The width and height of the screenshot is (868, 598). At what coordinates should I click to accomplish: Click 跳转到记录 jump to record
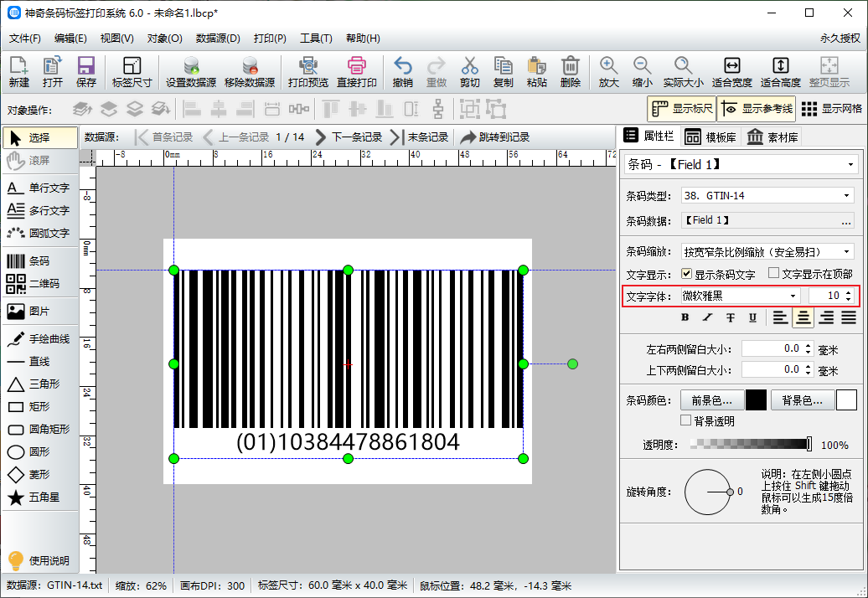click(495, 137)
